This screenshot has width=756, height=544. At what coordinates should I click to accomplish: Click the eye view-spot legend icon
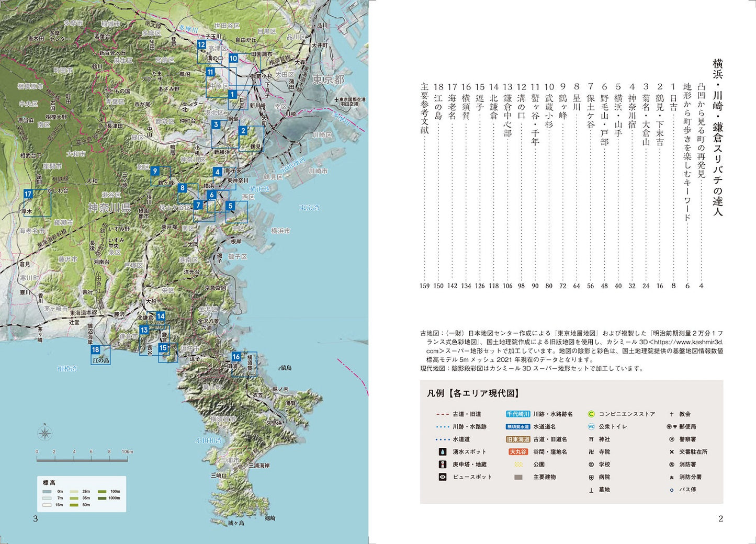[443, 477]
